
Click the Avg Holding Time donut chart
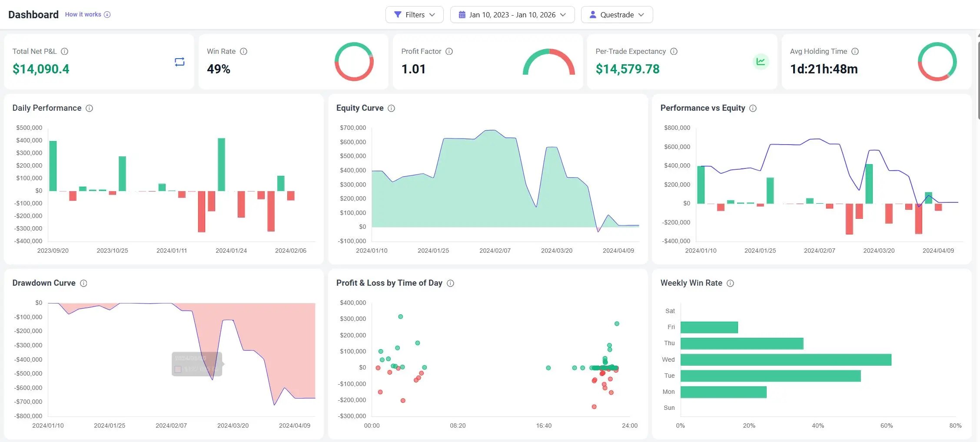coord(937,62)
